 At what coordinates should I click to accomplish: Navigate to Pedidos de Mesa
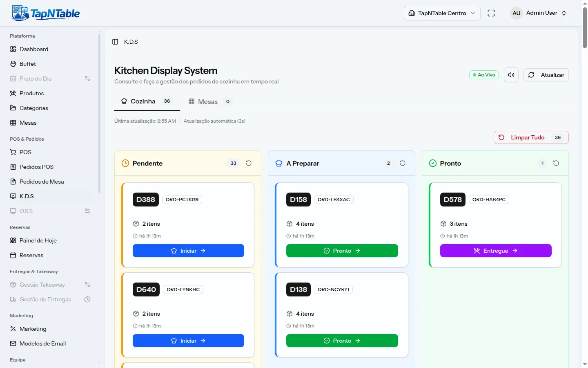pos(50,182)
